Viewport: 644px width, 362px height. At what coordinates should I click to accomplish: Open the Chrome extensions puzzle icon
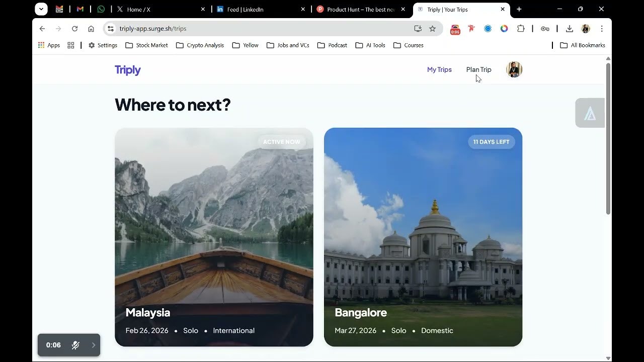point(521,29)
